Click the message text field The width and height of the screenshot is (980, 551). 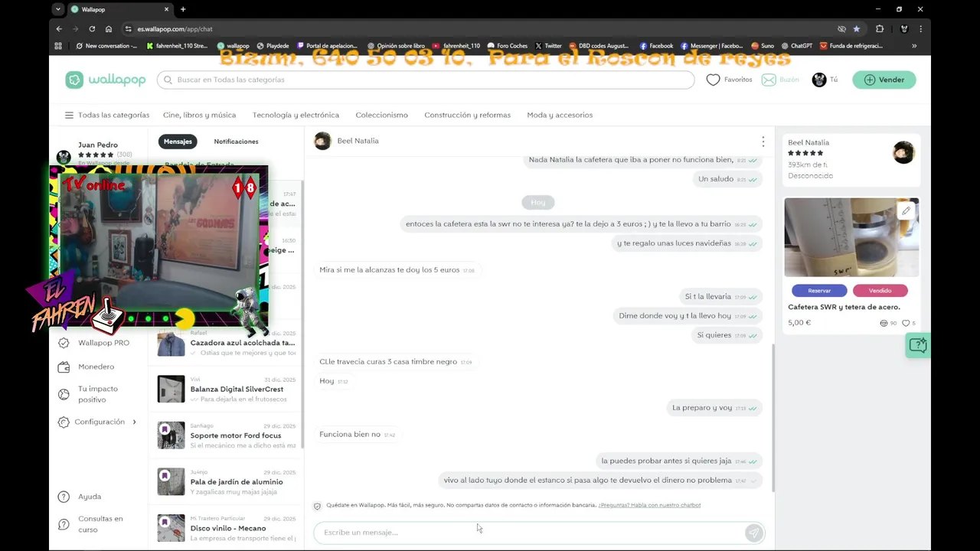pyautogui.click(x=528, y=533)
